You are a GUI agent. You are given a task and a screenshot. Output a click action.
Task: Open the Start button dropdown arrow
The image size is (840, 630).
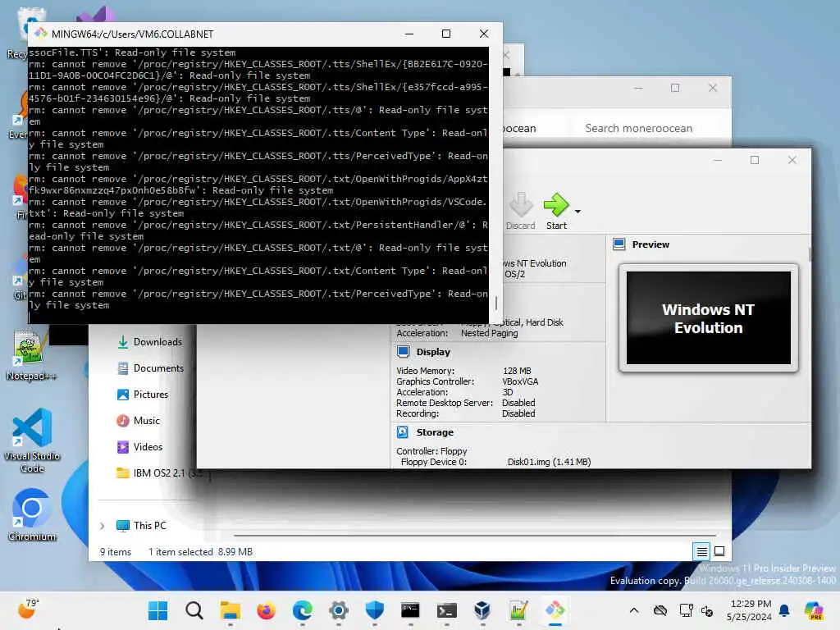click(578, 212)
